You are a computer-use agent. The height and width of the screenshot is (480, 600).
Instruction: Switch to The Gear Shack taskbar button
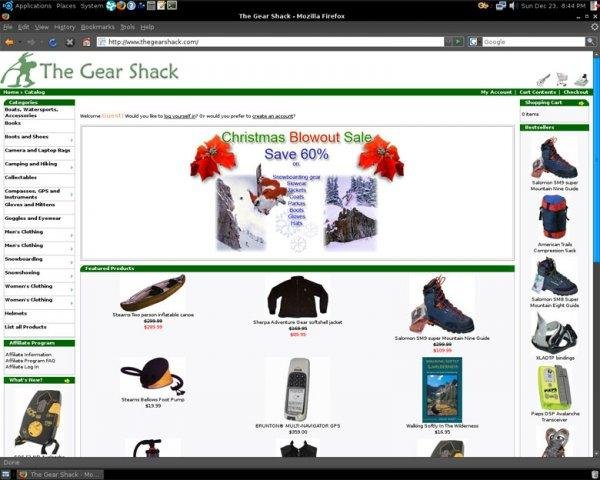(x=60, y=475)
